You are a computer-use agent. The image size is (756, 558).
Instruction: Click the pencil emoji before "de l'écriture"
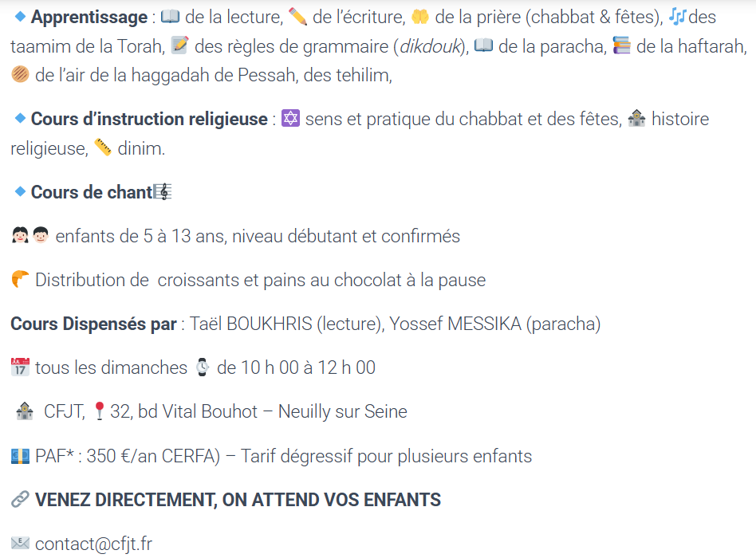(297, 17)
